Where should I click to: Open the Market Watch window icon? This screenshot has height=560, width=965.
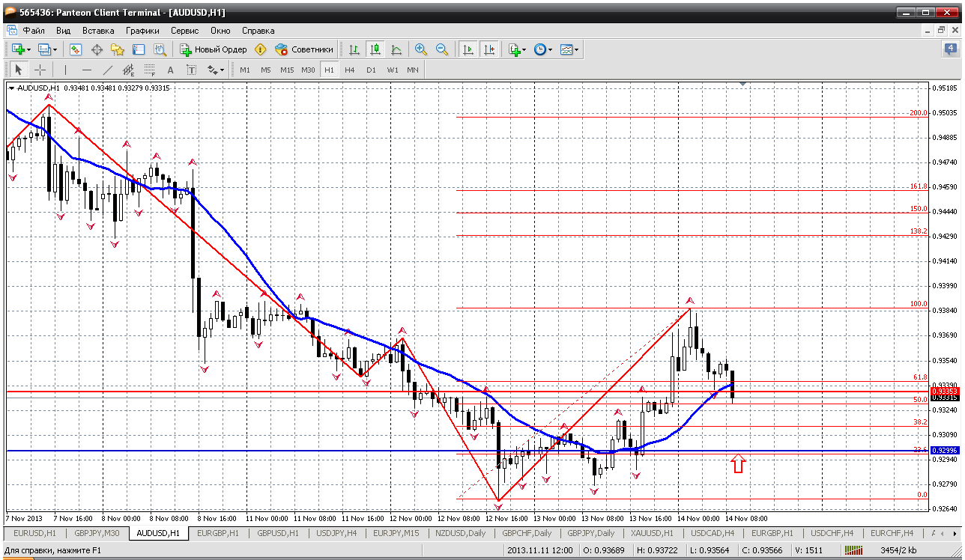pyautogui.click(x=76, y=49)
